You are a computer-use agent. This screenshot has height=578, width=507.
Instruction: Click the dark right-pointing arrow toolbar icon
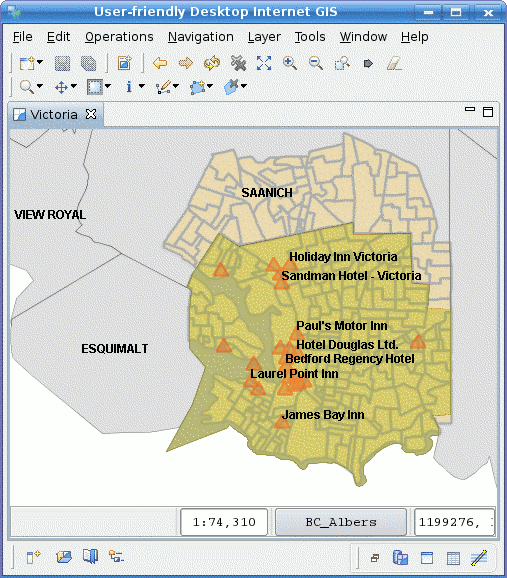368,64
